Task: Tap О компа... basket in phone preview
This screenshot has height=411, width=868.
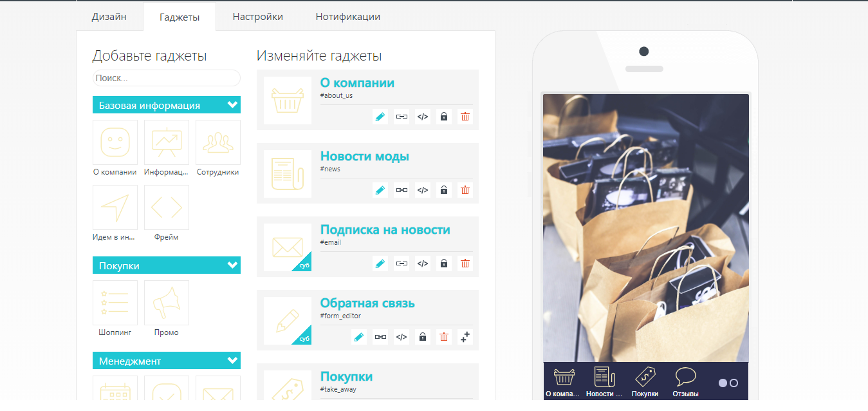Action: point(564,382)
